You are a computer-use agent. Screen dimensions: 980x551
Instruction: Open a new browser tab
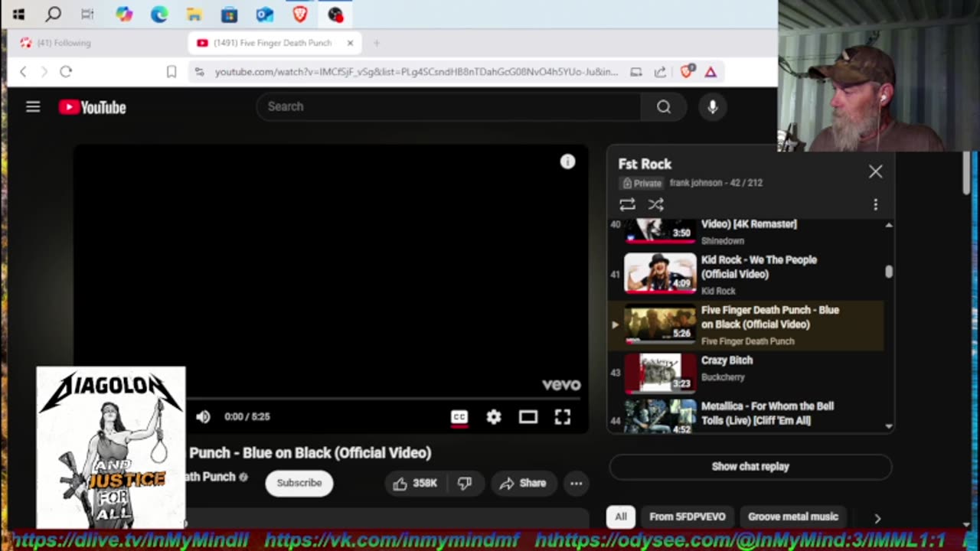point(376,43)
